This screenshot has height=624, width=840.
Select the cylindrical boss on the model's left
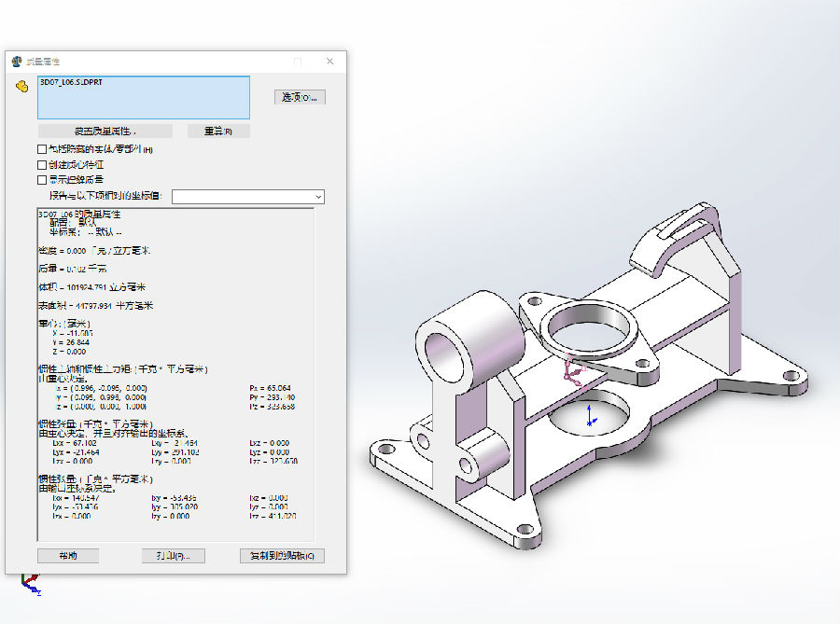[x=469, y=342]
